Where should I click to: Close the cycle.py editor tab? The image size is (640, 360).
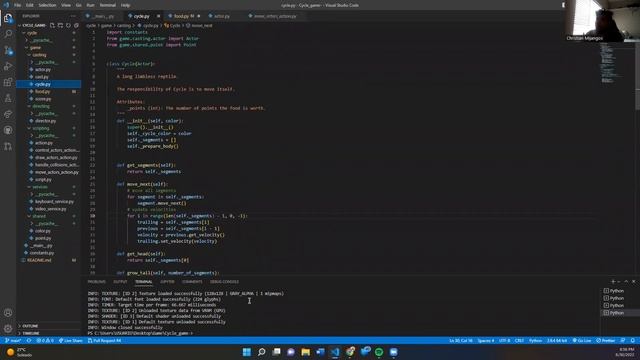click(158, 16)
